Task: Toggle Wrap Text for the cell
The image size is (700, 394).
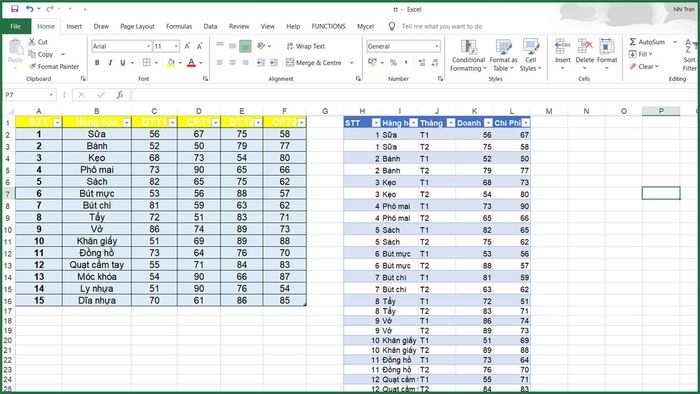Action: (x=306, y=46)
